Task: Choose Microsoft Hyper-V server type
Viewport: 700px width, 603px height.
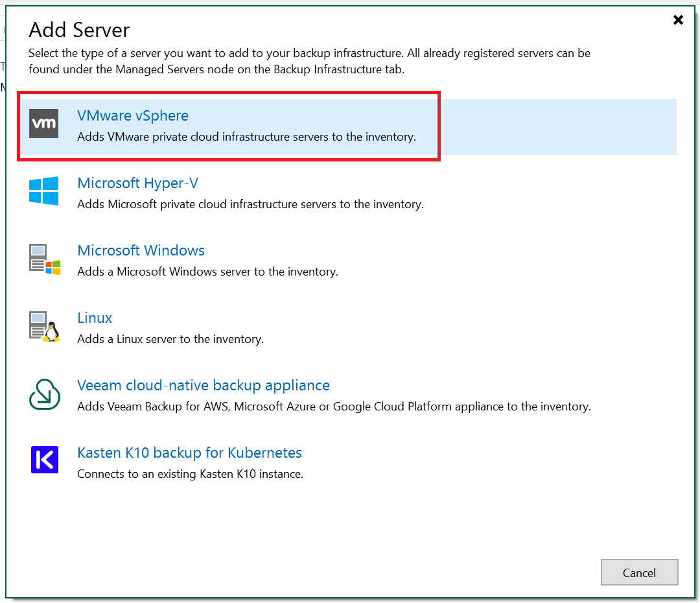Action: 137,183
